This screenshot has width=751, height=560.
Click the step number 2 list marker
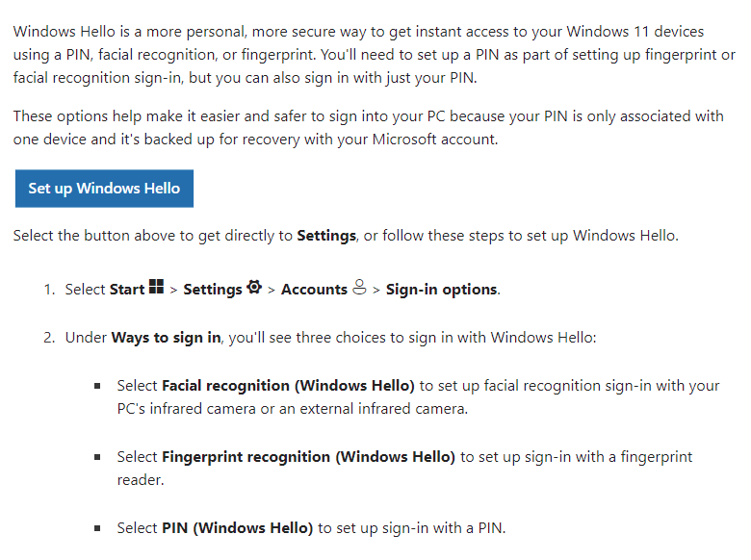pos(49,337)
